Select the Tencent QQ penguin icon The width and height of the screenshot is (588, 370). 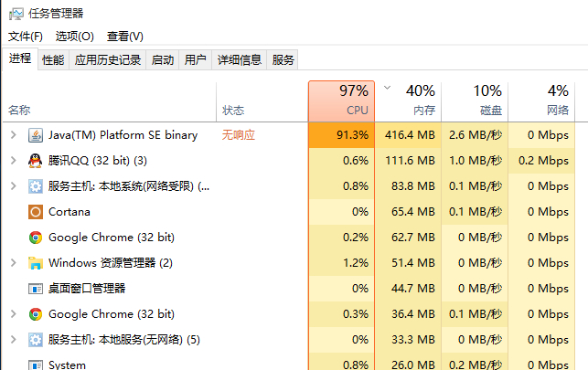point(36,161)
